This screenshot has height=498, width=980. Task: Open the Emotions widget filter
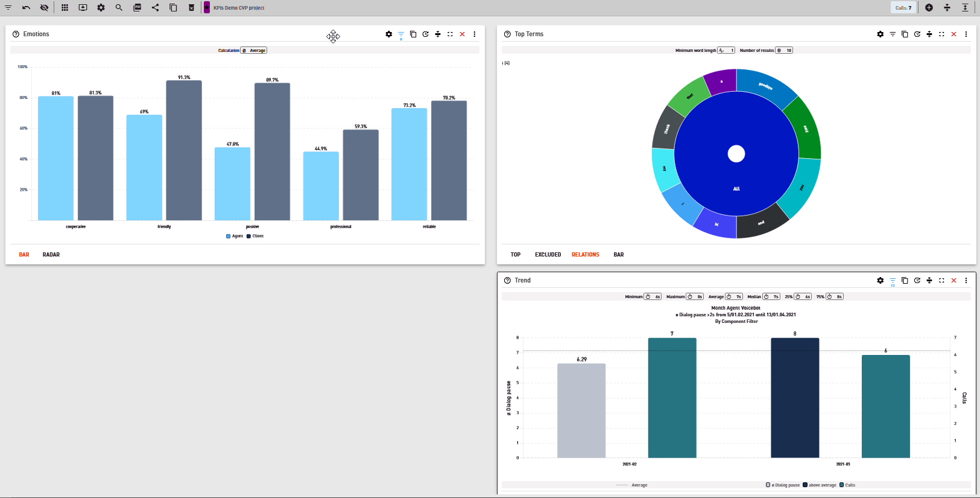pyautogui.click(x=401, y=35)
